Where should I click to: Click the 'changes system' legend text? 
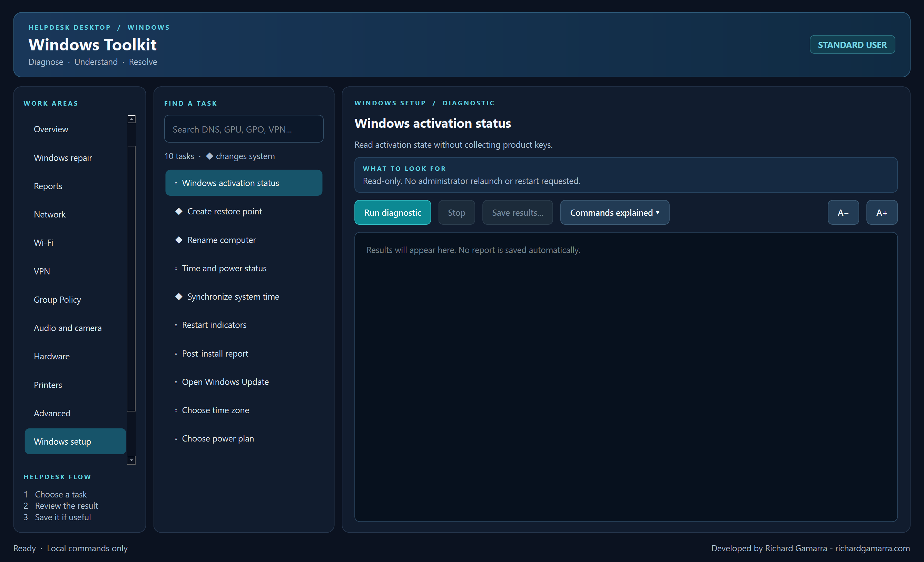coord(245,156)
